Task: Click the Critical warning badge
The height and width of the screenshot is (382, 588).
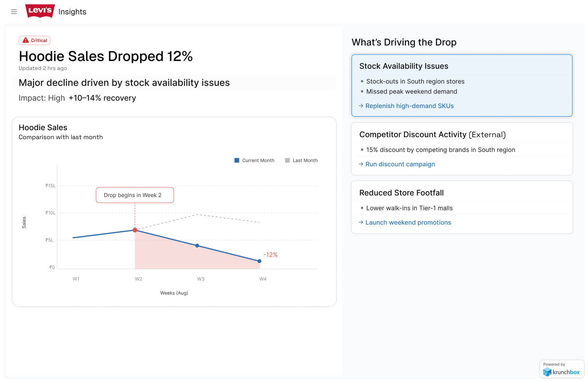Action: (x=35, y=40)
